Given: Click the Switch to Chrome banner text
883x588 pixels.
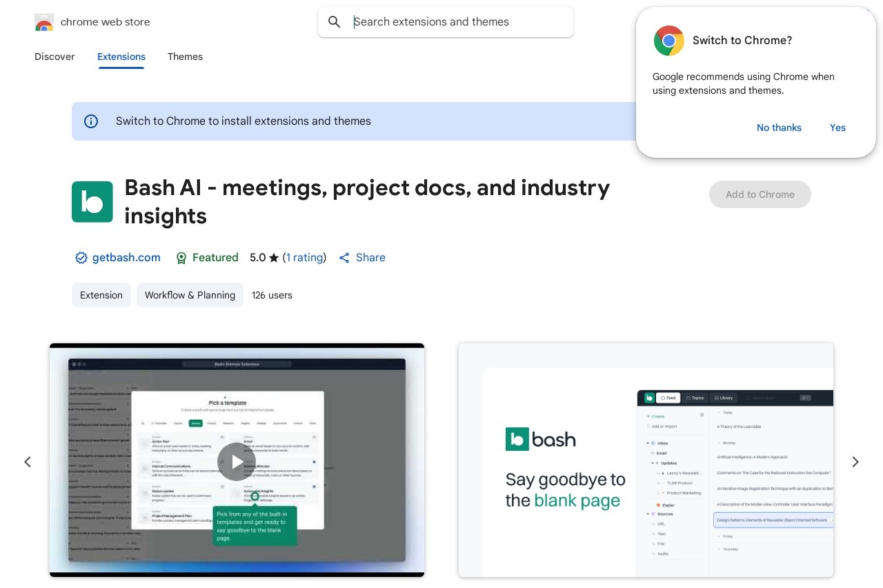Looking at the screenshot, I should 244,121.
